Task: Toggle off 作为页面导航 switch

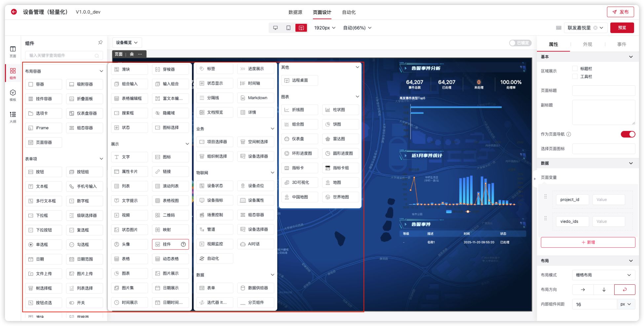Action: coord(628,134)
